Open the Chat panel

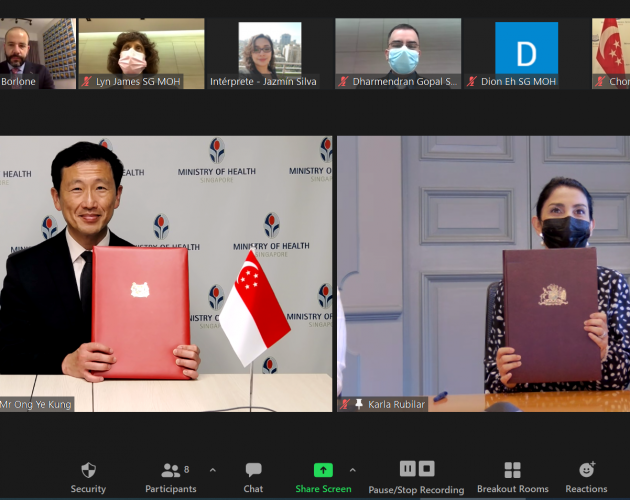pyautogui.click(x=253, y=470)
